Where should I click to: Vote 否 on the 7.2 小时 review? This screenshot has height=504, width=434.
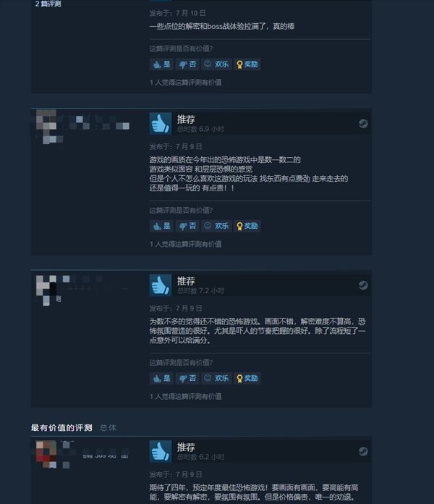(x=187, y=378)
